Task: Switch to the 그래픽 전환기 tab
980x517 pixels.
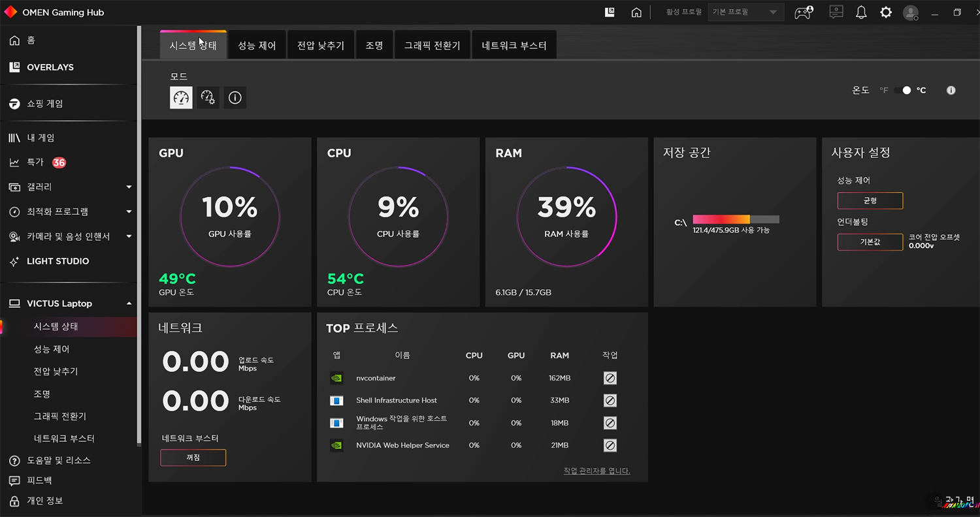Action: pos(432,46)
